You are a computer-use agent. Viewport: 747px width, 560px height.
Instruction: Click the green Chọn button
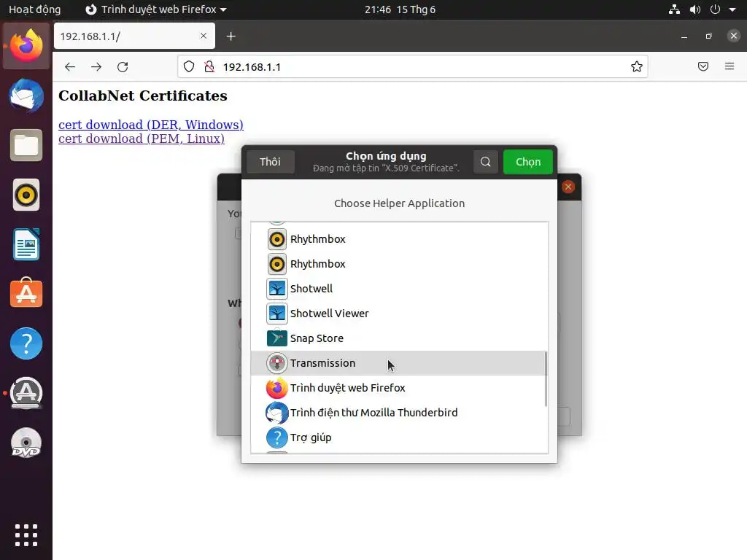click(x=528, y=162)
